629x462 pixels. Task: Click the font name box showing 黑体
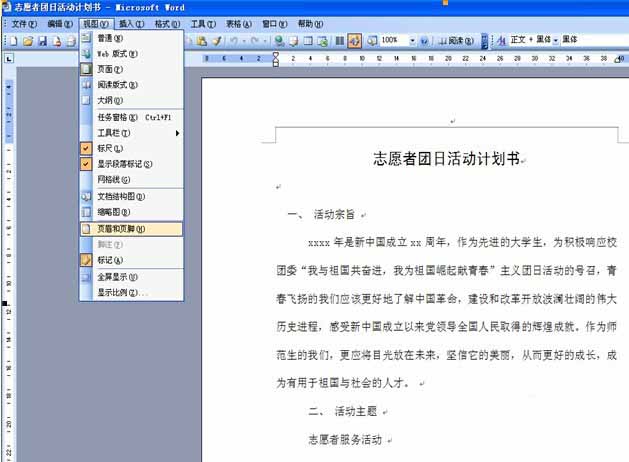(x=594, y=39)
